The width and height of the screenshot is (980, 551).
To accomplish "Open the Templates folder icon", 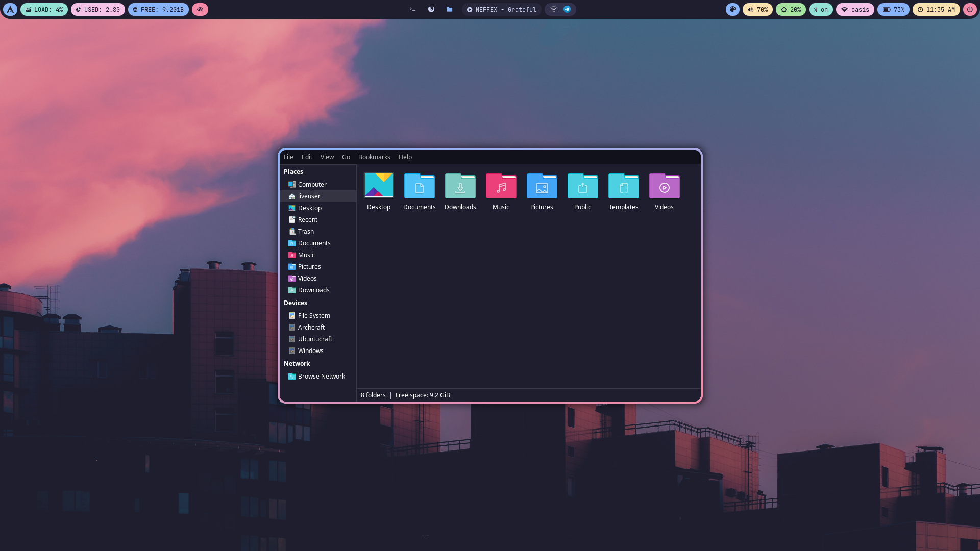I will click(x=623, y=187).
